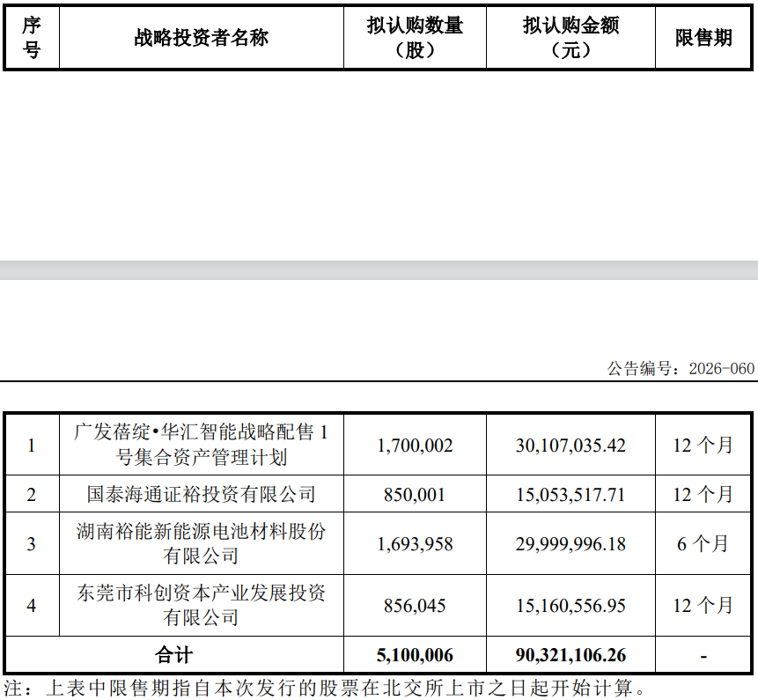
Task: Click the quantity '850,001'
Action: tap(415, 495)
